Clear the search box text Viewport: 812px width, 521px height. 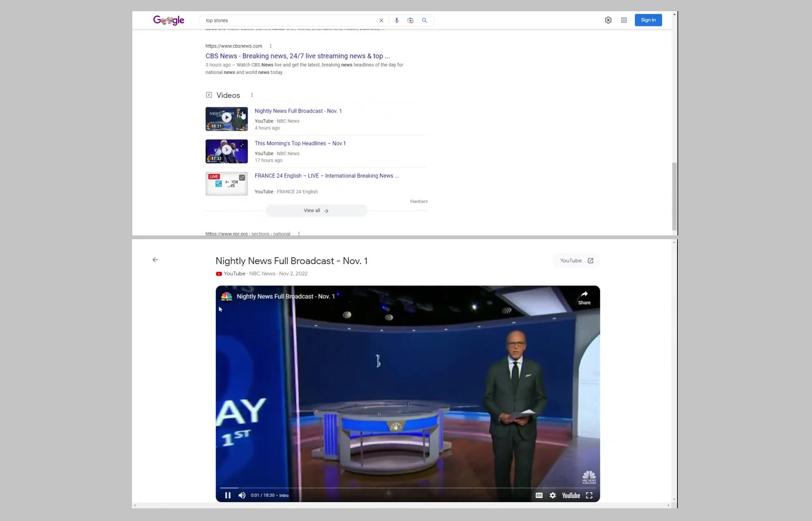click(381, 21)
